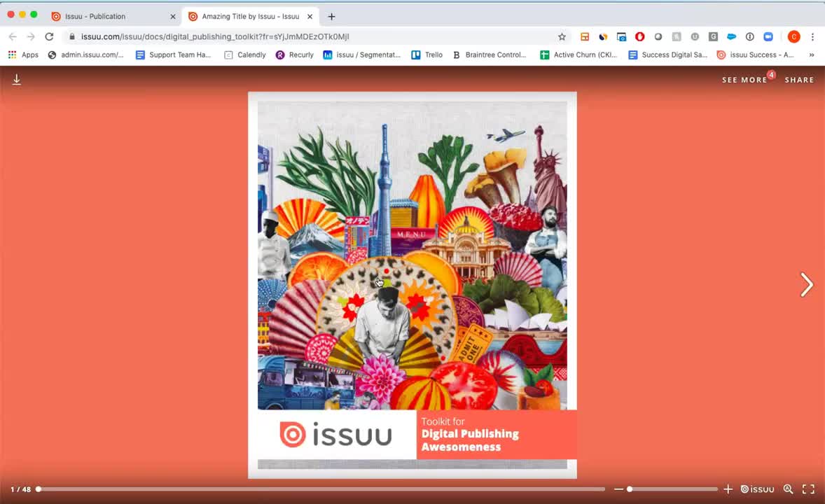Open the SHARE menu
Screen dimensions: 825x504
click(x=799, y=80)
